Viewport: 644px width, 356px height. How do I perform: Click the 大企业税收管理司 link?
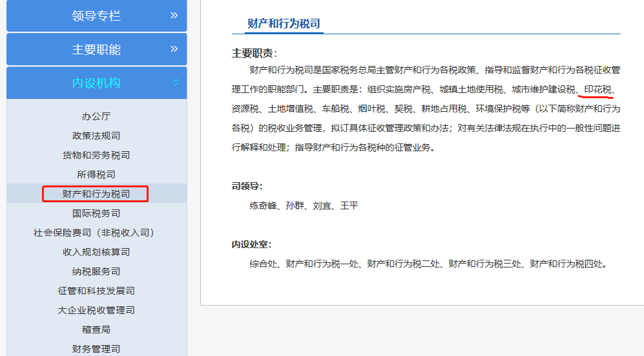point(96,310)
